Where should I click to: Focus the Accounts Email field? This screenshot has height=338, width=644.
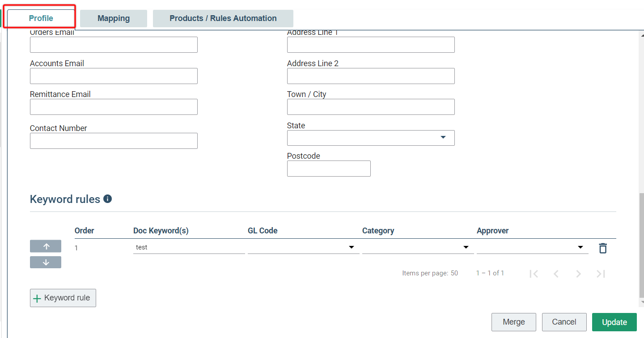click(114, 76)
